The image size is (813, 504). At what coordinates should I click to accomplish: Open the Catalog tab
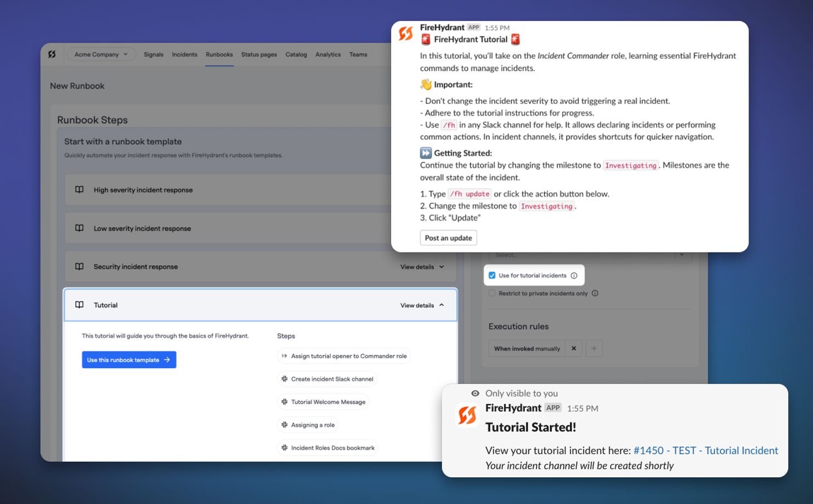tap(296, 55)
